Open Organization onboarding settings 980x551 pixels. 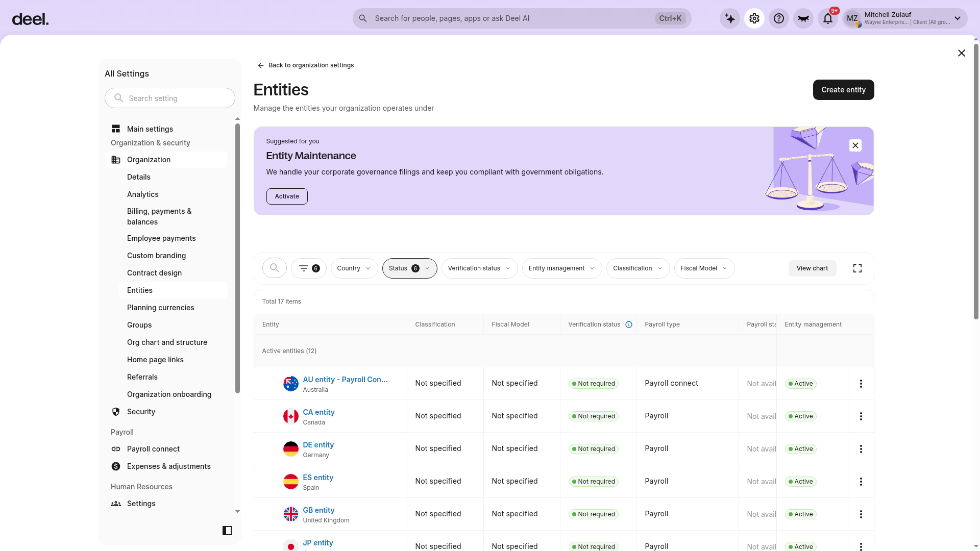pyautogui.click(x=169, y=394)
